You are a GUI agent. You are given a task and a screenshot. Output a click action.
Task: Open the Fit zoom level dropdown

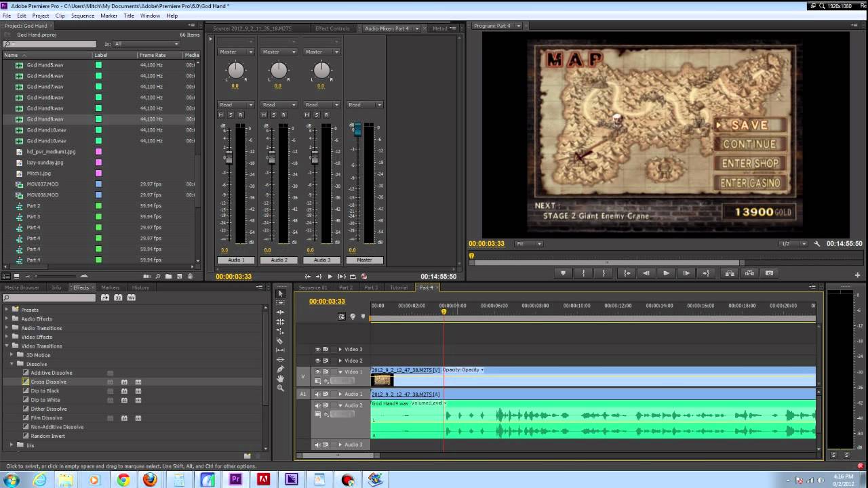[x=529, y=244]
